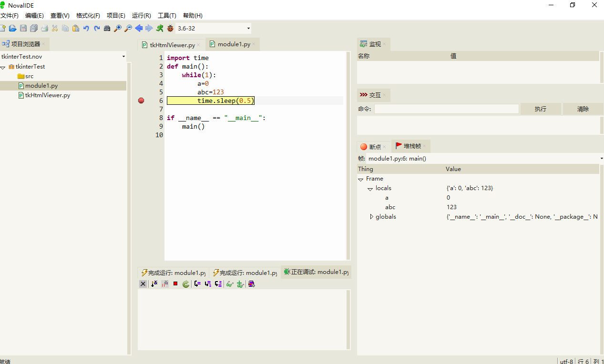Screen dimensions: 604x364
Task: Close the 堆栈帧 stack frame tab
Action: pyautogui.click(x=424, y=146)
